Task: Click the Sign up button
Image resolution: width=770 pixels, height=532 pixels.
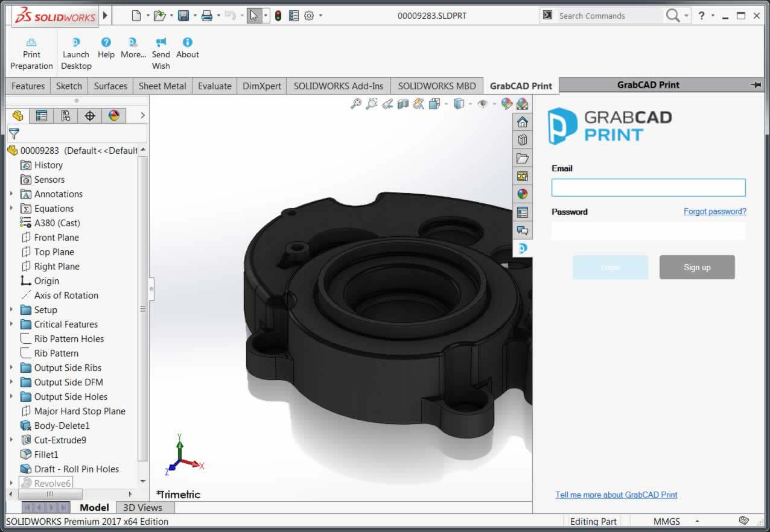Action: (x=697, y=267)
